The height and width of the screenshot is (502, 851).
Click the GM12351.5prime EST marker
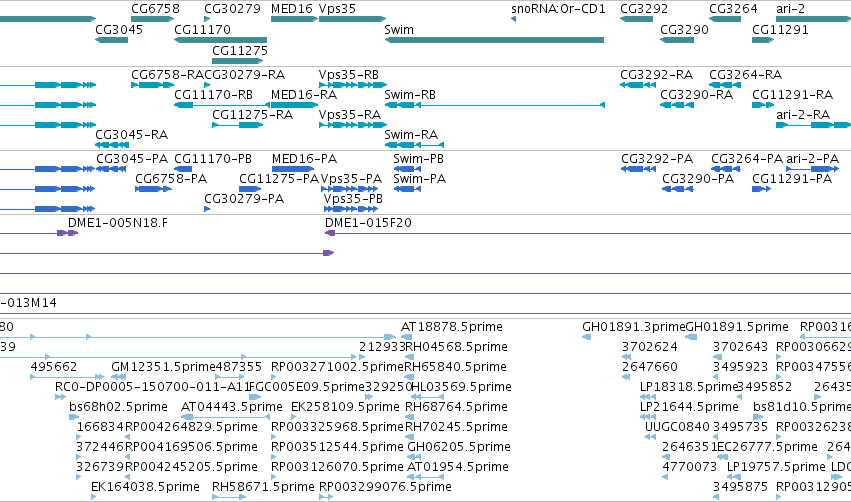pos(119,377)
